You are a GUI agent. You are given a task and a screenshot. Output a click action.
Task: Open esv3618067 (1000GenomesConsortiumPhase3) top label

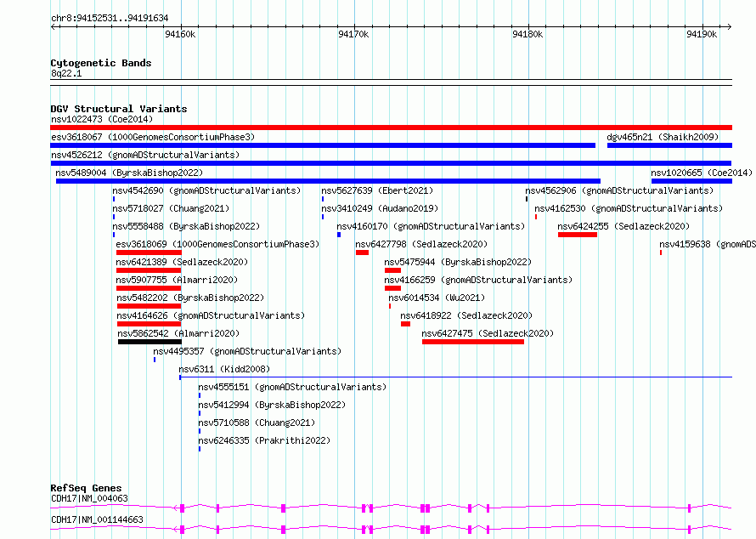coord(153,137)
